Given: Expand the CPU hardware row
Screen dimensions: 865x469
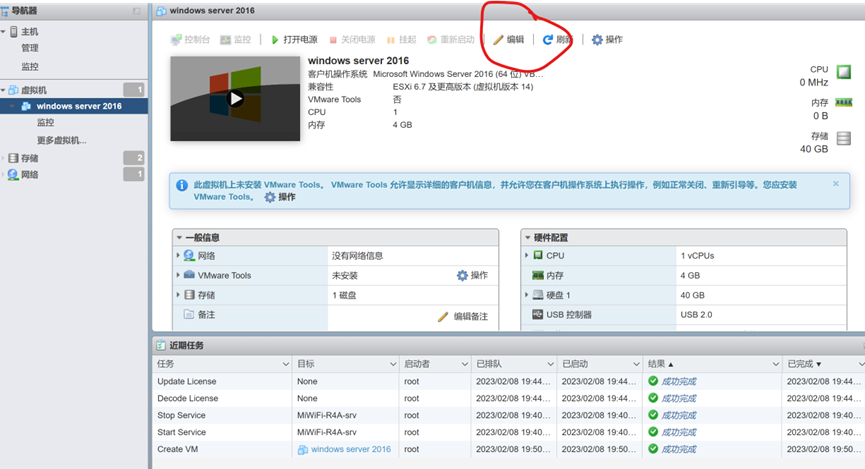Looking at the screenshot, I should point(526,255).
